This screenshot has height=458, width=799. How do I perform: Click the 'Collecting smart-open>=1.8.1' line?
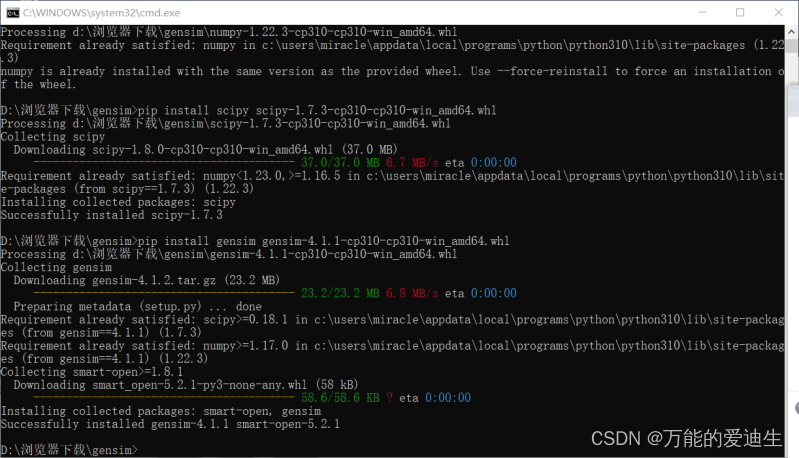(x=92, y=372)
